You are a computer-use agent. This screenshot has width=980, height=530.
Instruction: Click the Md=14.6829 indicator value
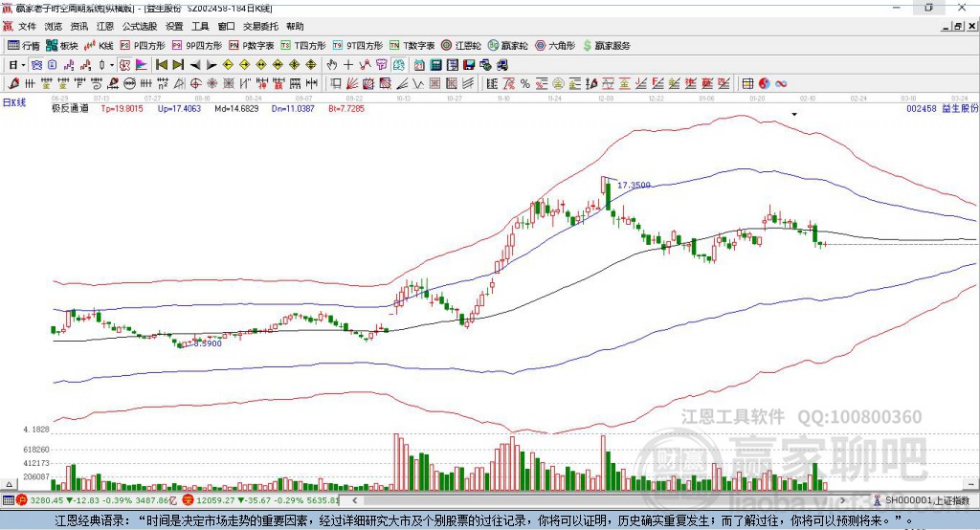[236, 108]
